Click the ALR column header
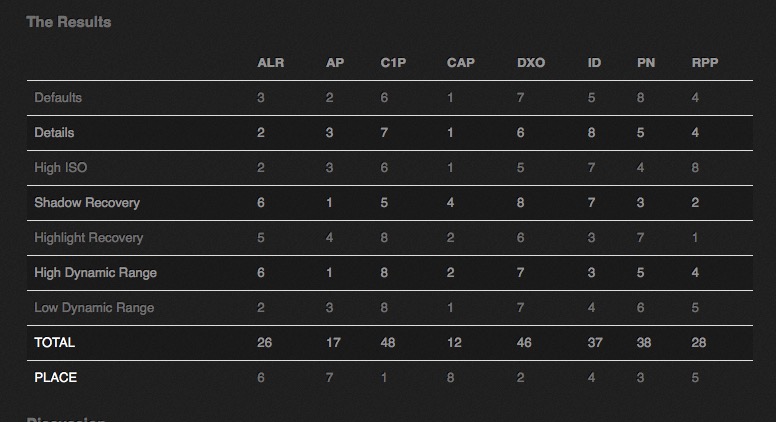The width and height of the screenshot is (776, 422). click(271, 63)
